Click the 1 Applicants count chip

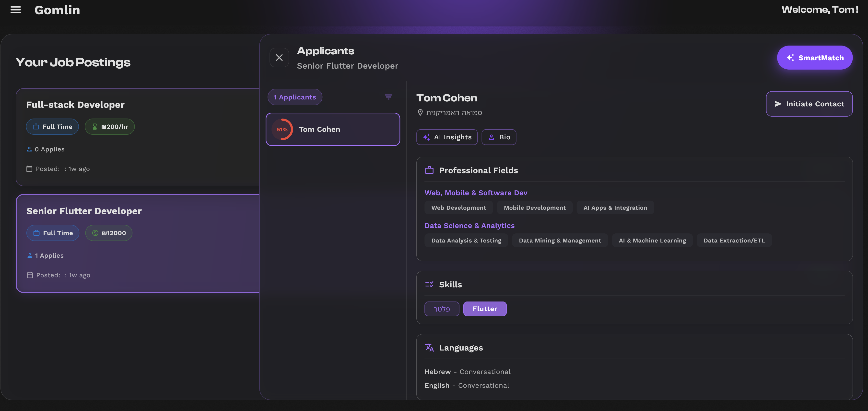point(295,97)
